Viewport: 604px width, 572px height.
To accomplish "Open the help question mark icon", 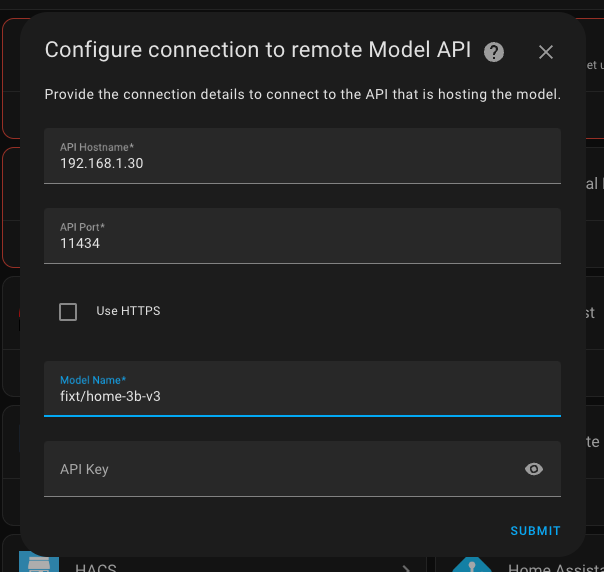I will pyautogui.click(x=493, y=52).
